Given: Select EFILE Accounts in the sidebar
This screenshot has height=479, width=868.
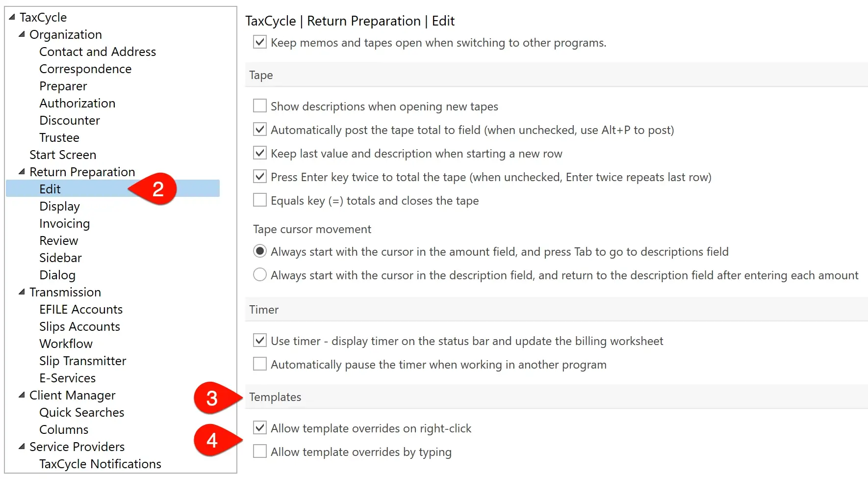Looking at the screenshot, I should coord(81,309).
